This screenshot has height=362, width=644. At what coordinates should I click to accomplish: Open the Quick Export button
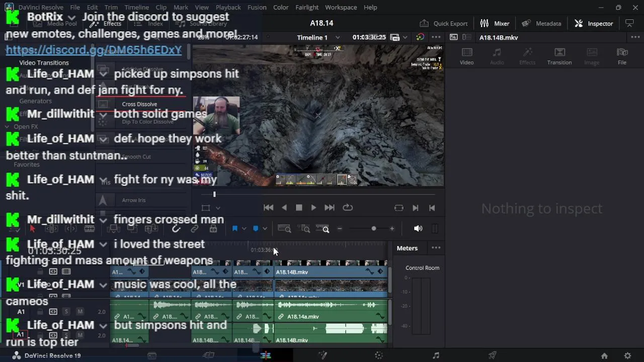[444, 23]
